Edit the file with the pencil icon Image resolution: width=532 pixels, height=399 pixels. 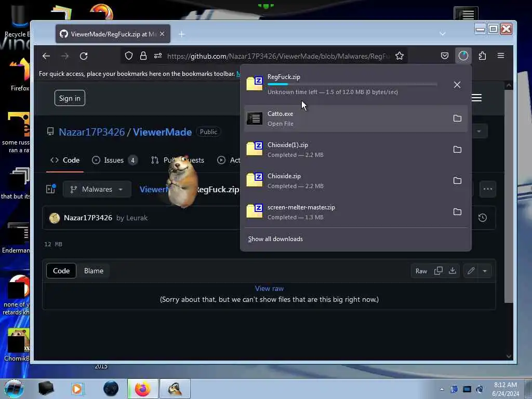(x=471, y=271)
